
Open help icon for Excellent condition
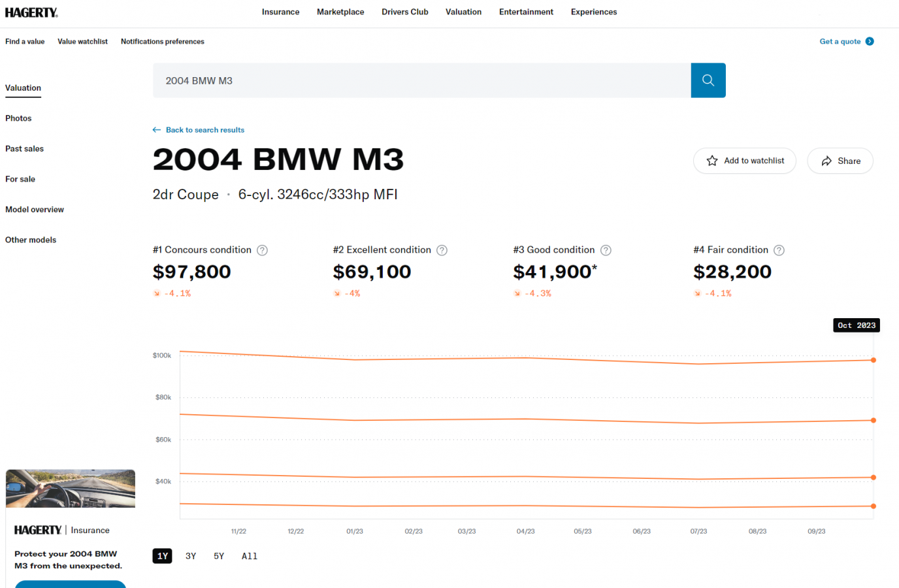pyautogui.click(x=442, y=250)
